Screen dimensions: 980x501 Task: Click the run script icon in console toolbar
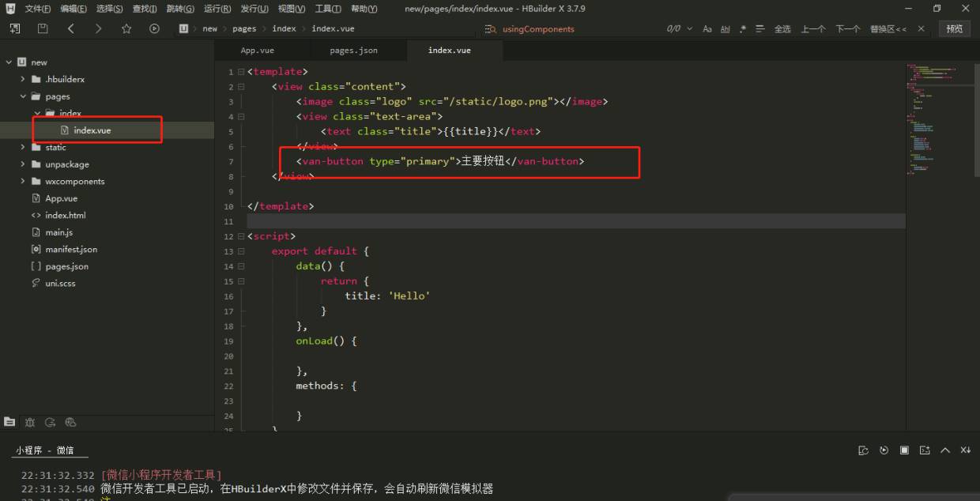click(x=884, y=450)
